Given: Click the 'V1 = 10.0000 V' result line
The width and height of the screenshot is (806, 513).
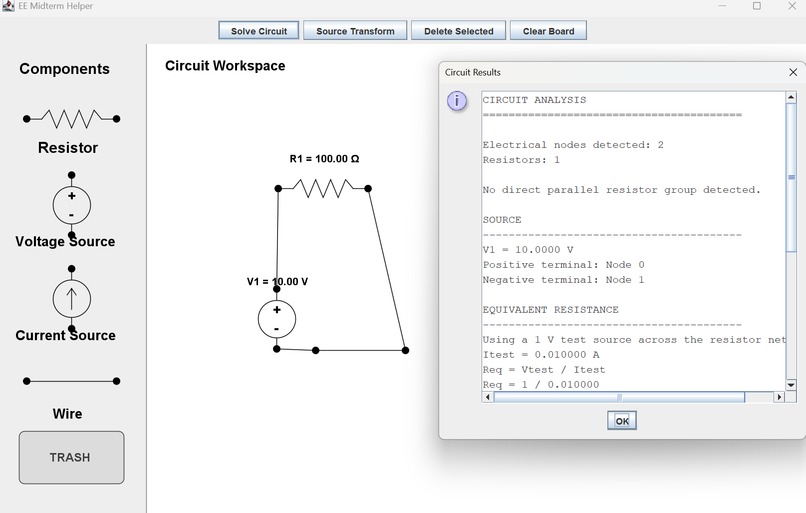Looking at the screenshot, I should [x=528, y=250].
